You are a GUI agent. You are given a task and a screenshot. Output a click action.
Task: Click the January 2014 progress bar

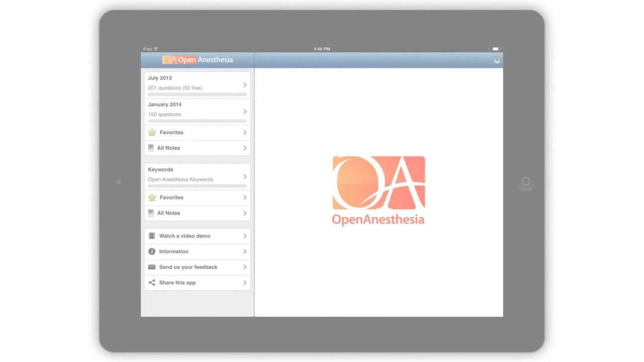(197, 121)
